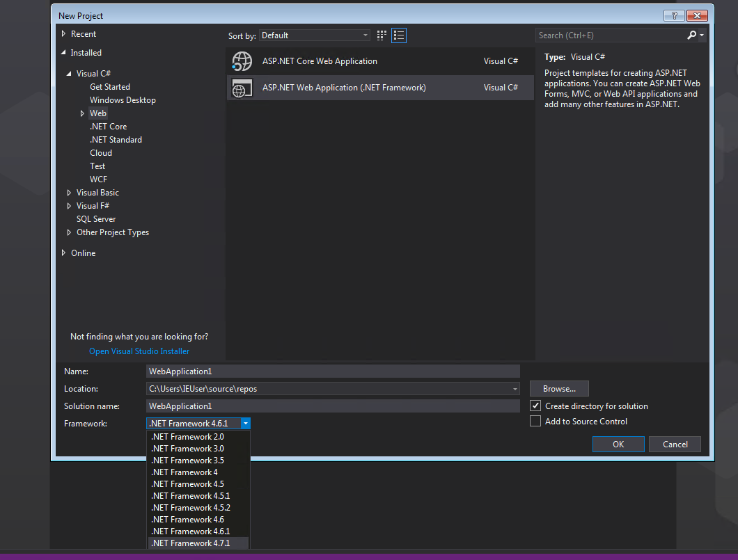Choose .NET Framework 2.0 from list
This screenshot has height=560, width=738.
pos(198,437)
